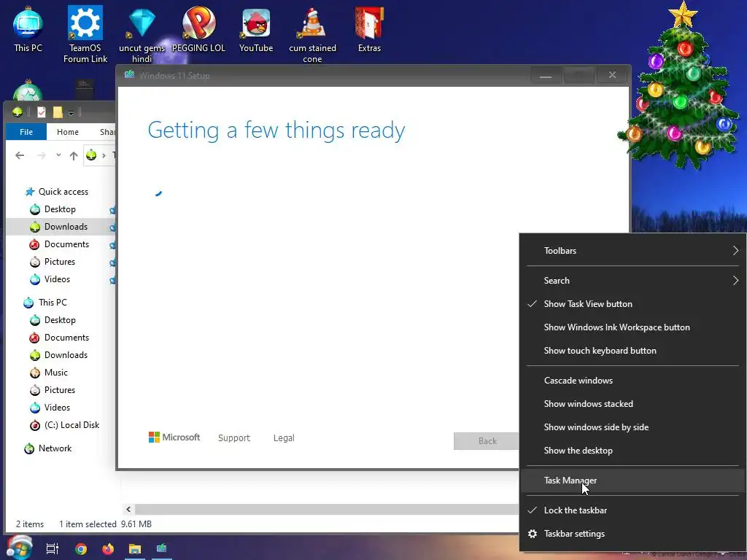Expand the Toolbars submenu

pos(633,251)
